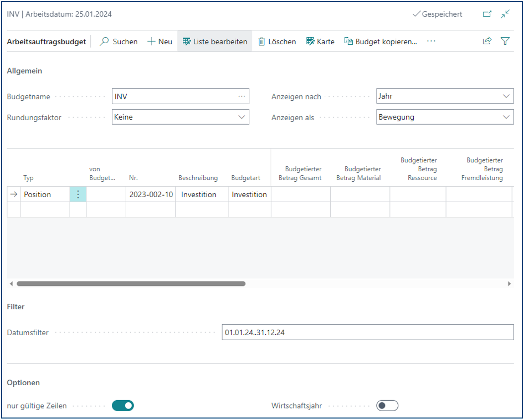This screenshot has height=420, width=525.
Task: Click the Neu action label
Action: click(x=165, y=42)
